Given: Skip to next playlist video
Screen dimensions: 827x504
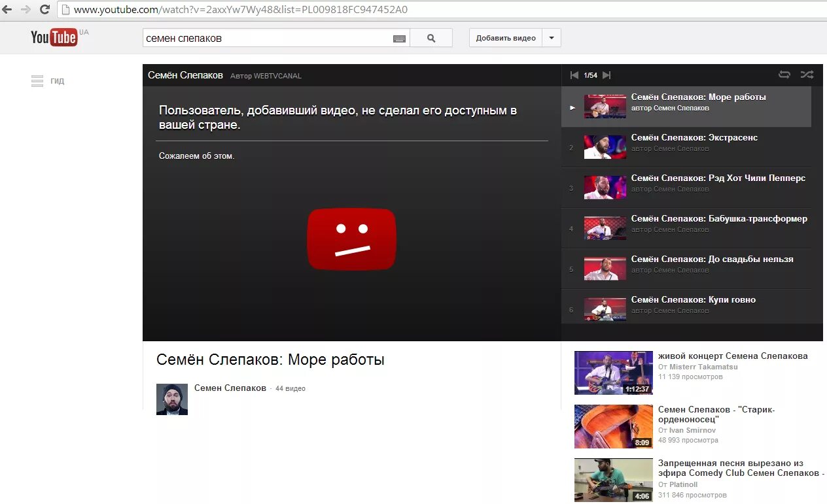Looking at the screenshot, I should [x=607, y=75].
